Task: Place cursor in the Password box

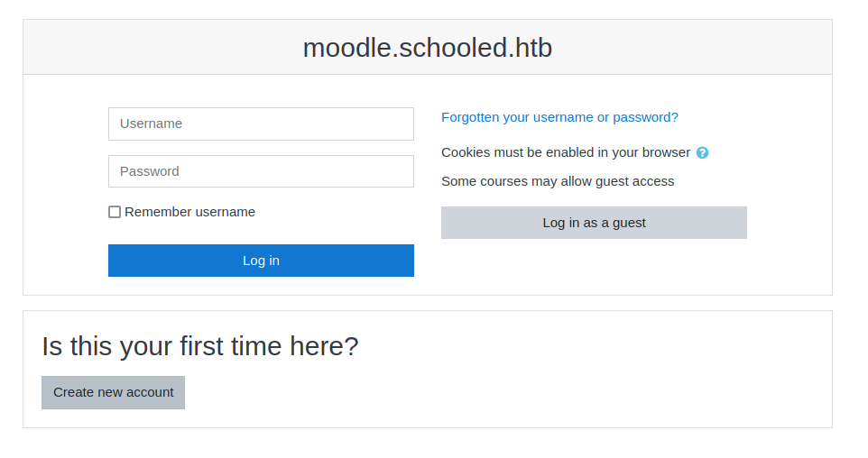Action: pos(261,171)
